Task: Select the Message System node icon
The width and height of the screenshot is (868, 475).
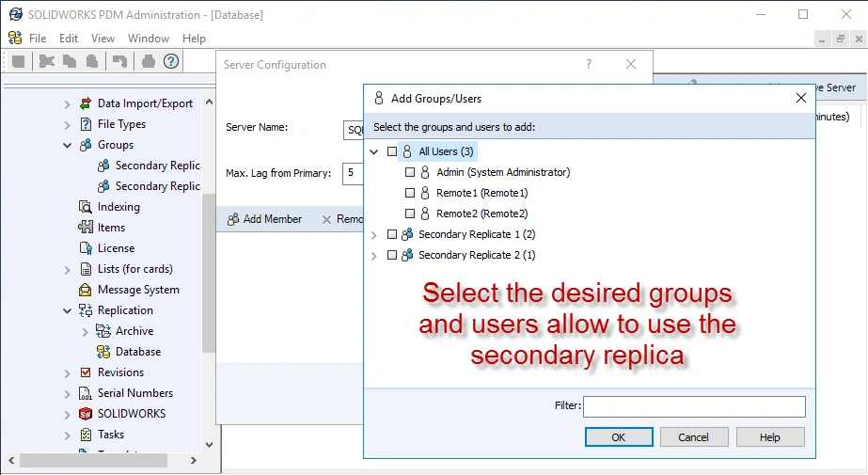Action: (x=86, y=290)
